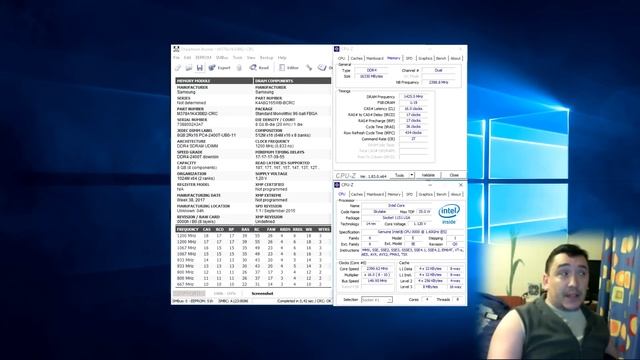Switch to Caches tab in upper CPU-Z window

pos(356,58)
